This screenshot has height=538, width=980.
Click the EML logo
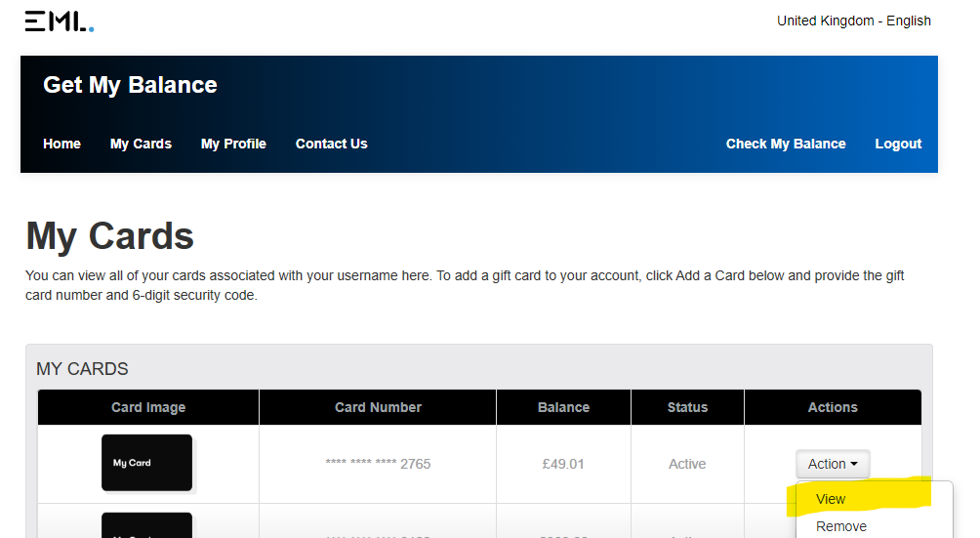click(60, 21)
